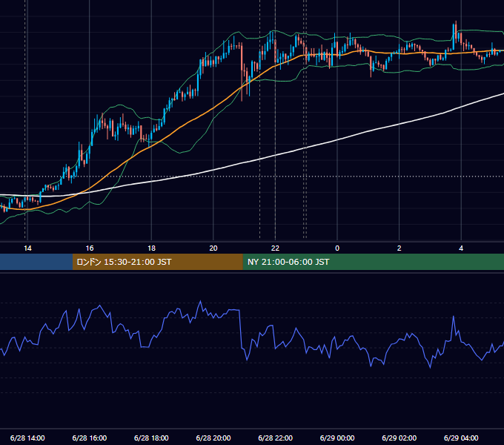The width and height of the screenshot is (504, 445).
Task: Select the 0 hour axis label
Action: click(x=337, y=248)
